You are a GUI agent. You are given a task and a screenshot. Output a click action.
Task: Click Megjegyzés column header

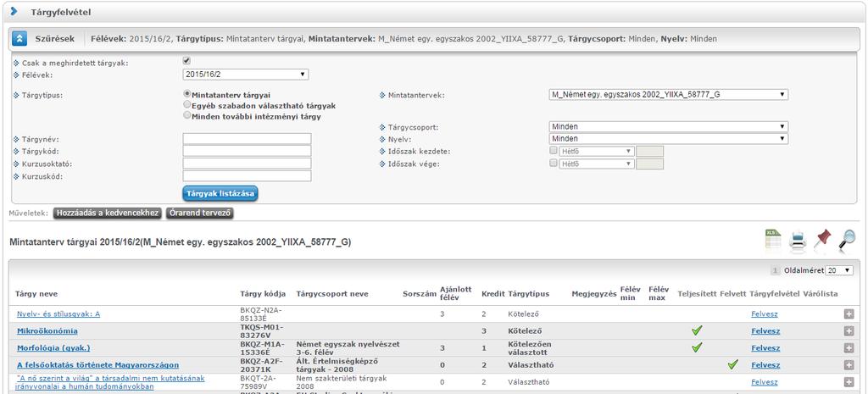click(594, 294)
